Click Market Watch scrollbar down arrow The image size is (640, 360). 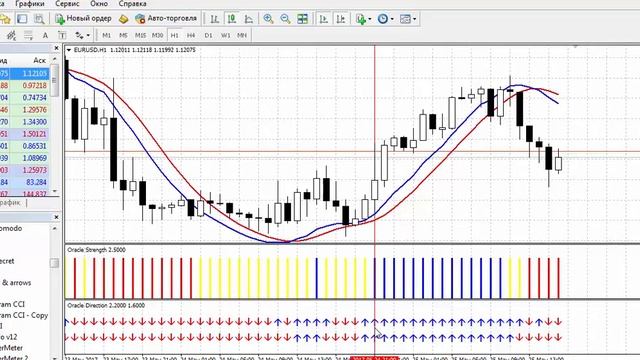pyautogui.click(x=54, y=191)
